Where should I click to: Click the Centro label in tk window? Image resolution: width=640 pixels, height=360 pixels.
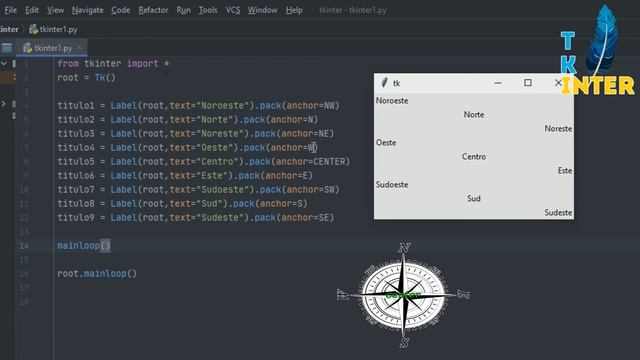(x=474, y=157)
